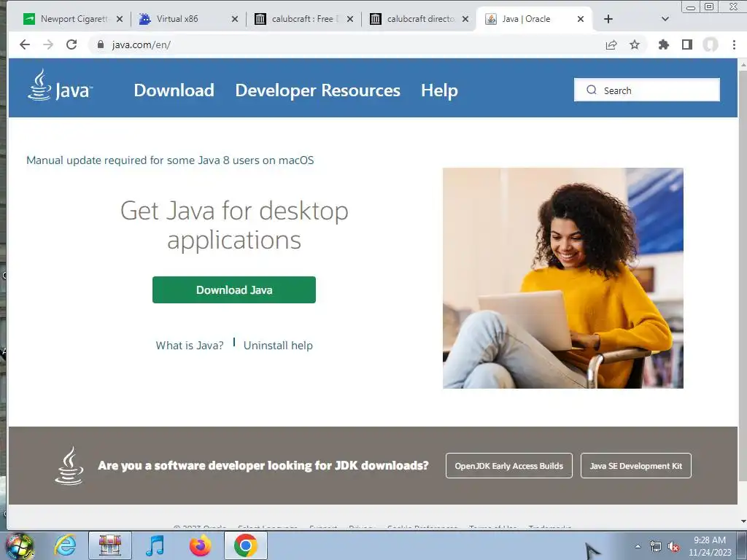Click the browser forward arrow
Image resolution: width=747 pixels, height=560 pixels.
48,44
